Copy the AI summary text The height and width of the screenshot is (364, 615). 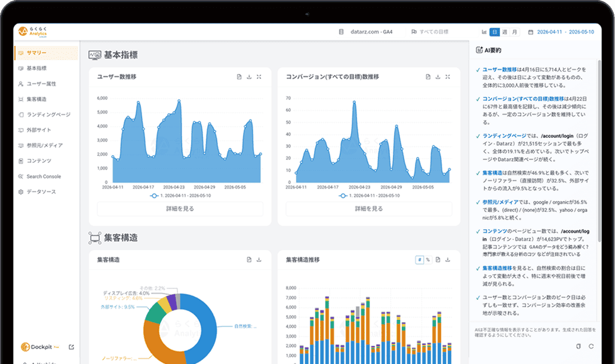(578, 346)
